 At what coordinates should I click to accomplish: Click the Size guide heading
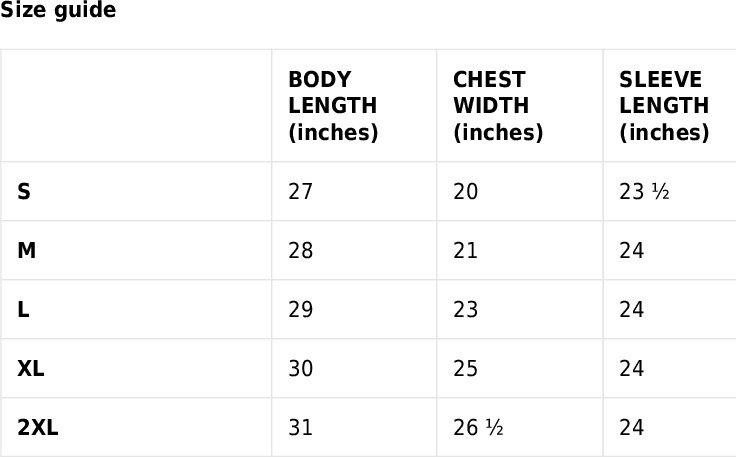coord(58,11)
